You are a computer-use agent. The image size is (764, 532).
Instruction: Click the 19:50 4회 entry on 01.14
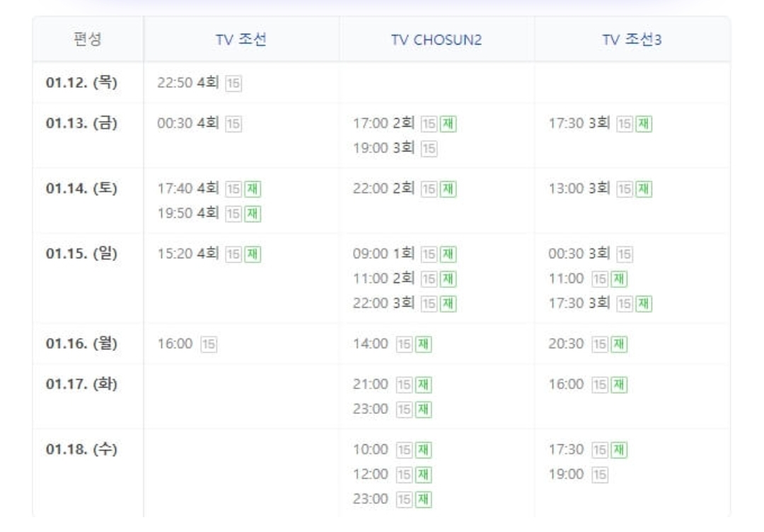187,213
